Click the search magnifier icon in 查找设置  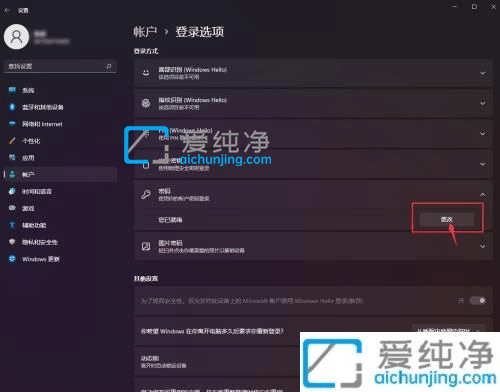tap(109, 66)
